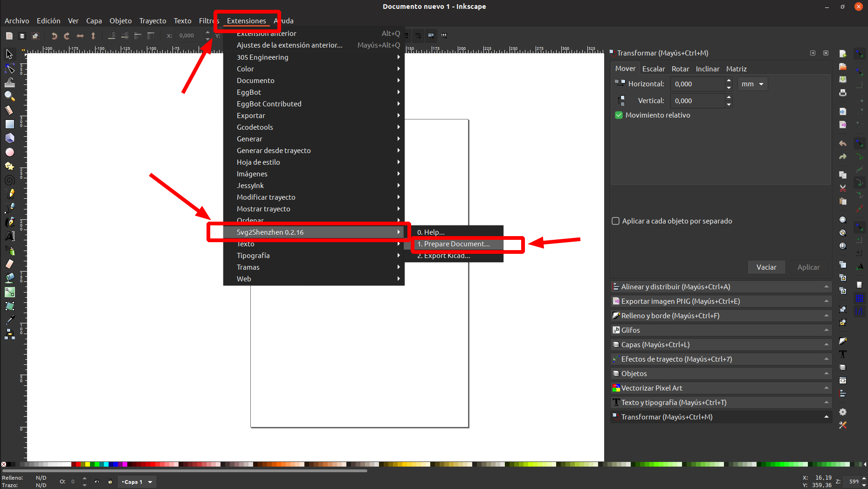Screen dimensions: 868x489
Task: Select the Spiral tool
Action: [x=9, y=180]
